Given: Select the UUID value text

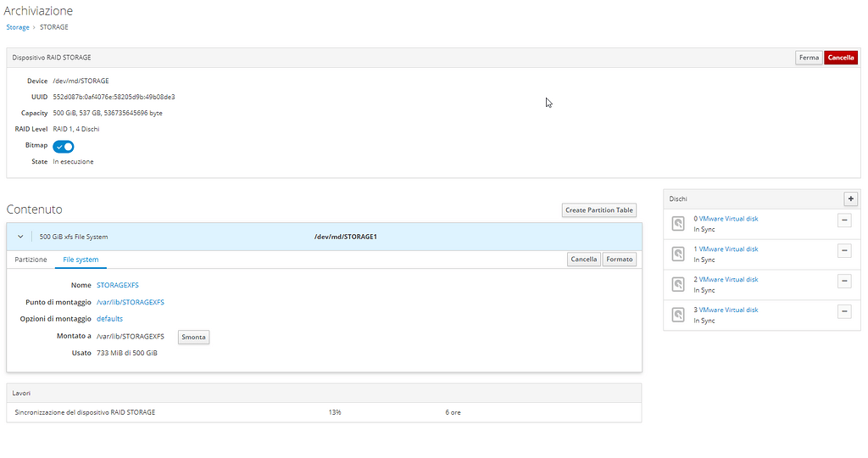Looking at the screenshot, I should coord(114,97).
